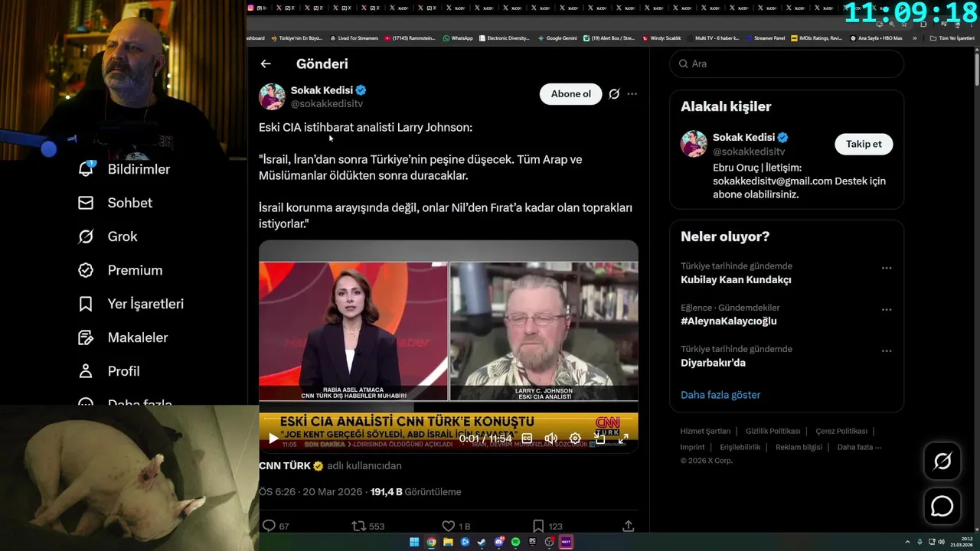Enter fullscreen on the video
Image resolution: width=980 pixels, height=551 pixels.
[x=623, y=439]
